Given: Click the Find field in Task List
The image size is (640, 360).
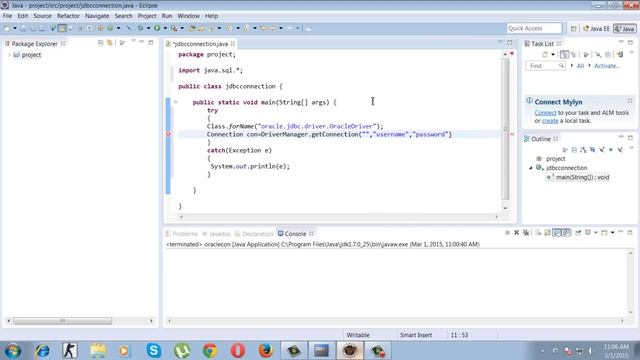Looking at the screenshot, I should point(545,66).
